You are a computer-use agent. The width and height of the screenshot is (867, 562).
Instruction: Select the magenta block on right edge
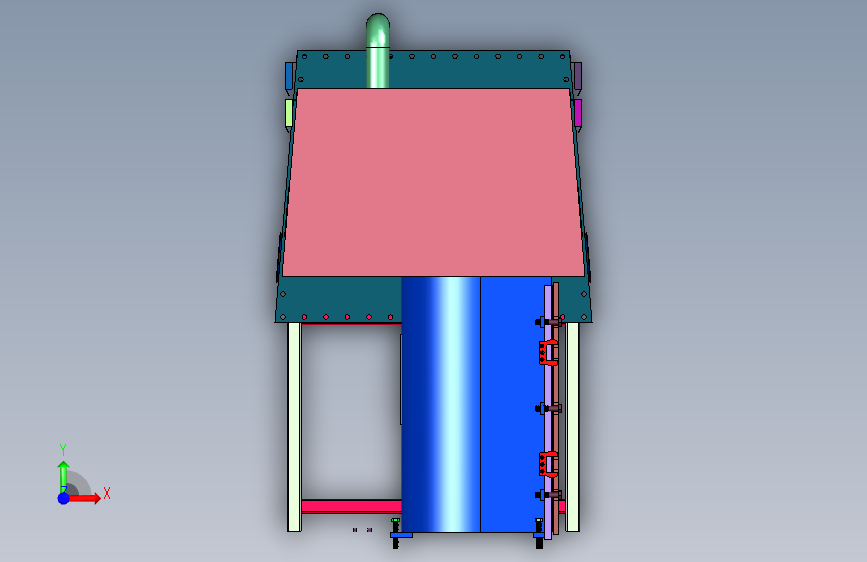tap(578, 113)
